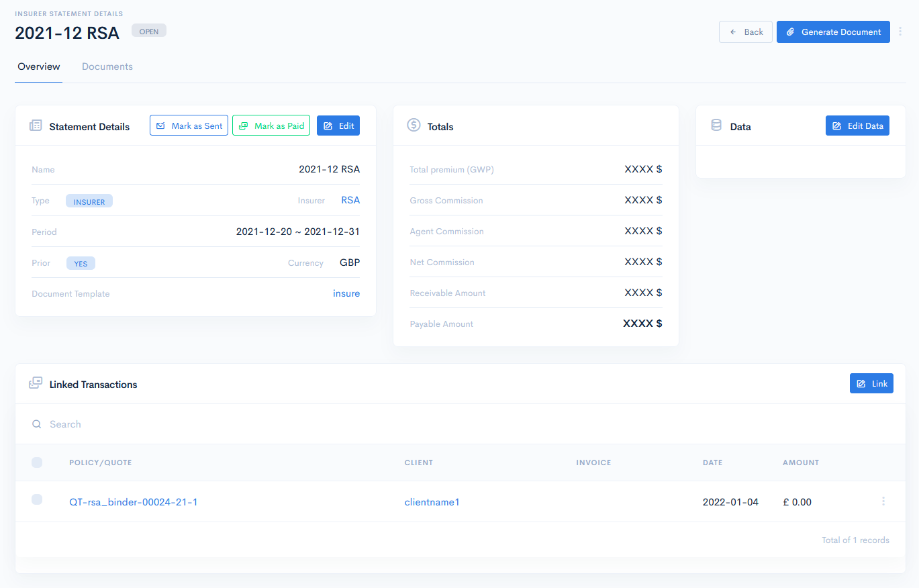Click the Linked Transactions search field
Viewport: 919px width, 588px height.
269,424
